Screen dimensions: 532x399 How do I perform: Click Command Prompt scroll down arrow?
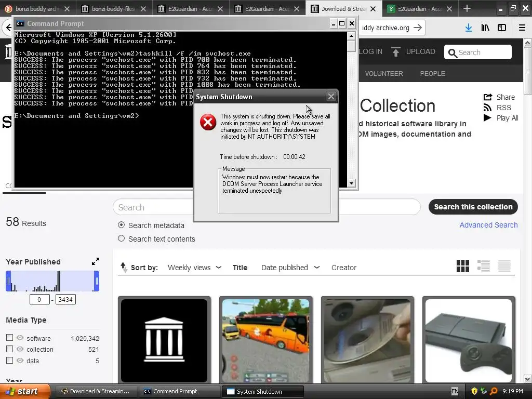(x=352, y=183)
